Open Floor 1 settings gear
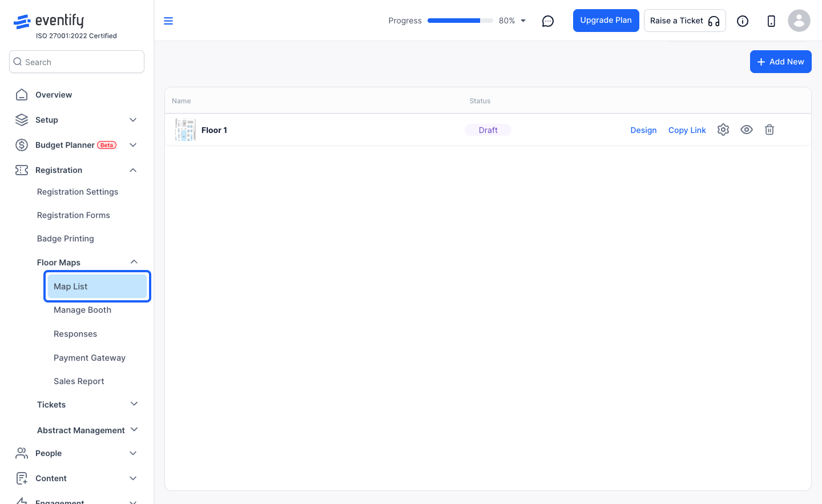The image size is (822, 504). pos(723,130)
